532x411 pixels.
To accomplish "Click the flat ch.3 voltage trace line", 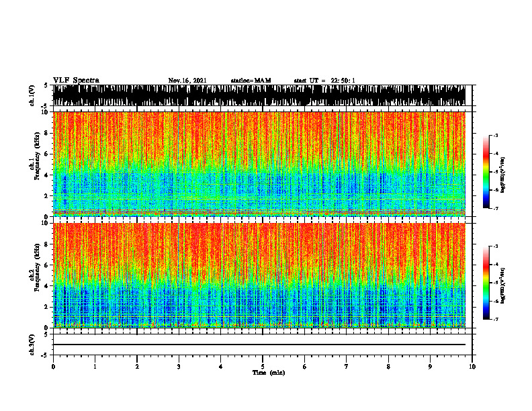I will click(259, 345).
